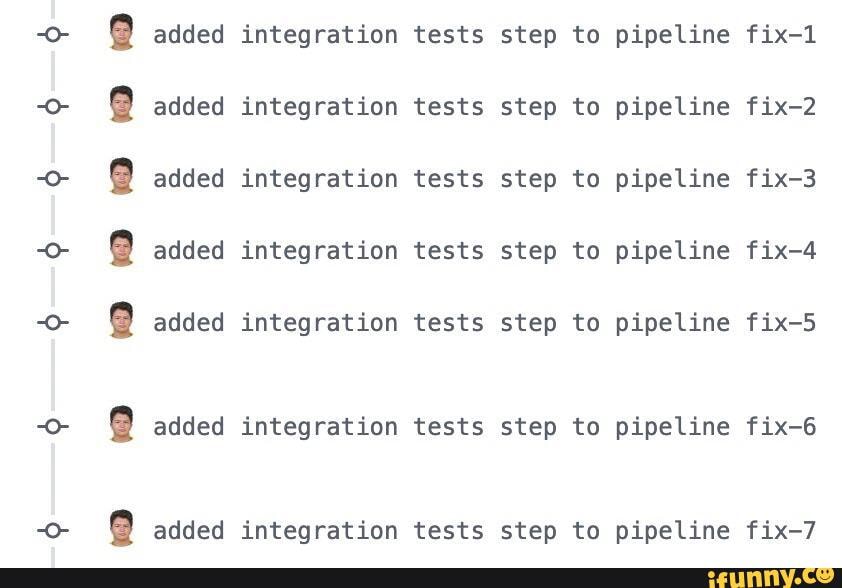The height and width of the screenshot is (588, 842).
Task: Click the avatar beside the fix-5 commit
Action: 121,322
